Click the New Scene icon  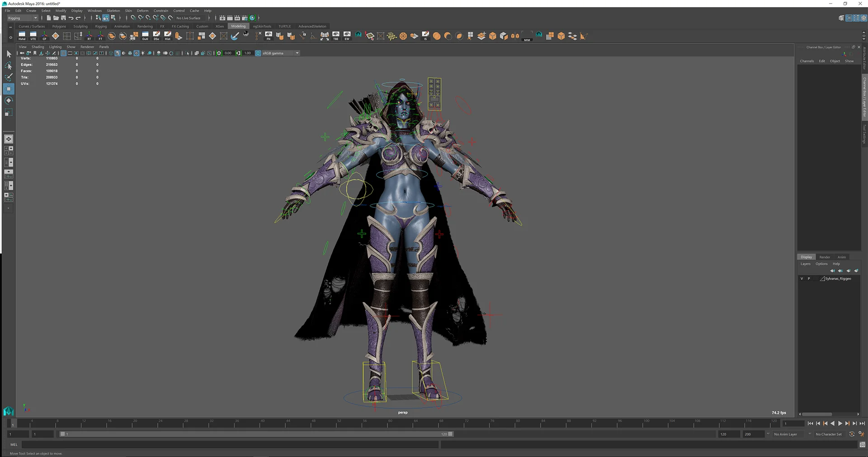point(48,18)
